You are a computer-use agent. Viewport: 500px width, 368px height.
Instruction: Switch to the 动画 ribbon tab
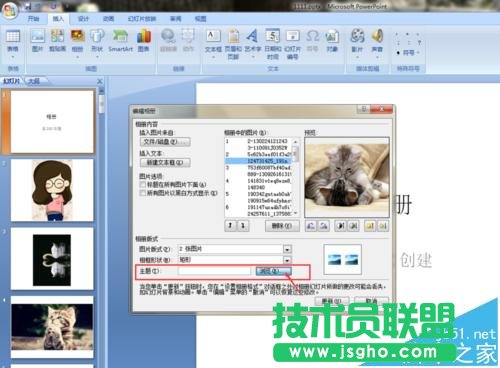[x=108, y=19]
